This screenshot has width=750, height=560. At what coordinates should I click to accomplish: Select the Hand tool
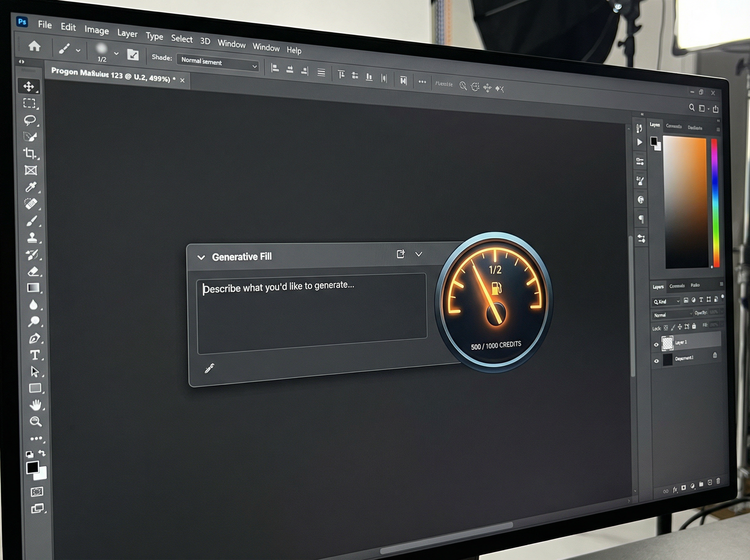(x=35, y=405)
